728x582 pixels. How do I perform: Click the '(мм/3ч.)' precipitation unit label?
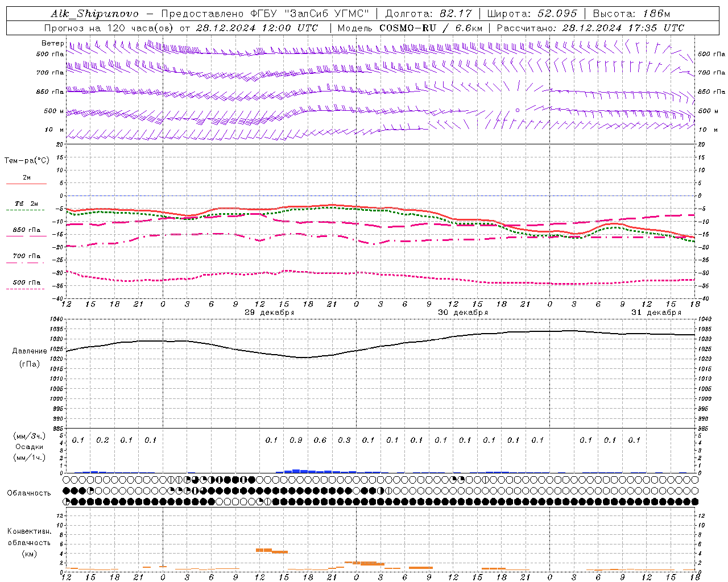point(29,436)
